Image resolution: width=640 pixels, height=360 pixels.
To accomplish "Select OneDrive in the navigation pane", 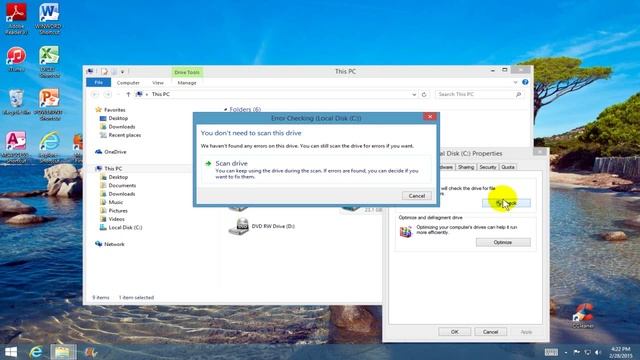I will (115, 152).
